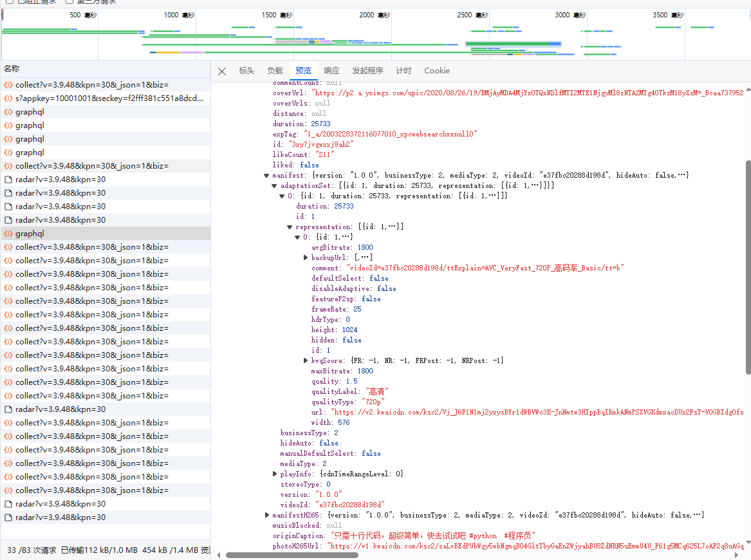Click the icon of the highlighted graphql request
Viewport: 751px width, 560px height.
(x=8, y=234)
